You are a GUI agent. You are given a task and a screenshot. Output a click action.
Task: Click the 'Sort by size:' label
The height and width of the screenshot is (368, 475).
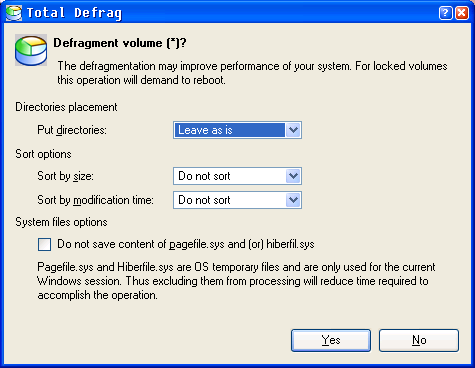click(x=65, y=176)
